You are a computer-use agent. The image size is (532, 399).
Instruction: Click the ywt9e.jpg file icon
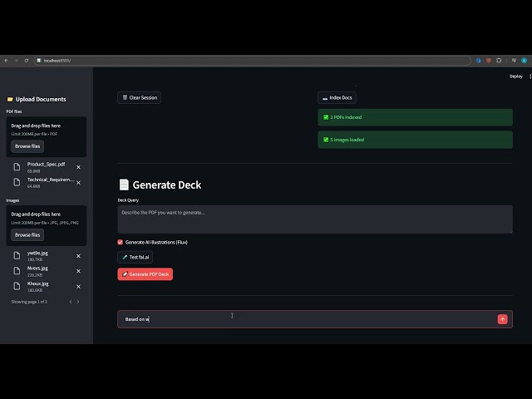coord(17,255)
